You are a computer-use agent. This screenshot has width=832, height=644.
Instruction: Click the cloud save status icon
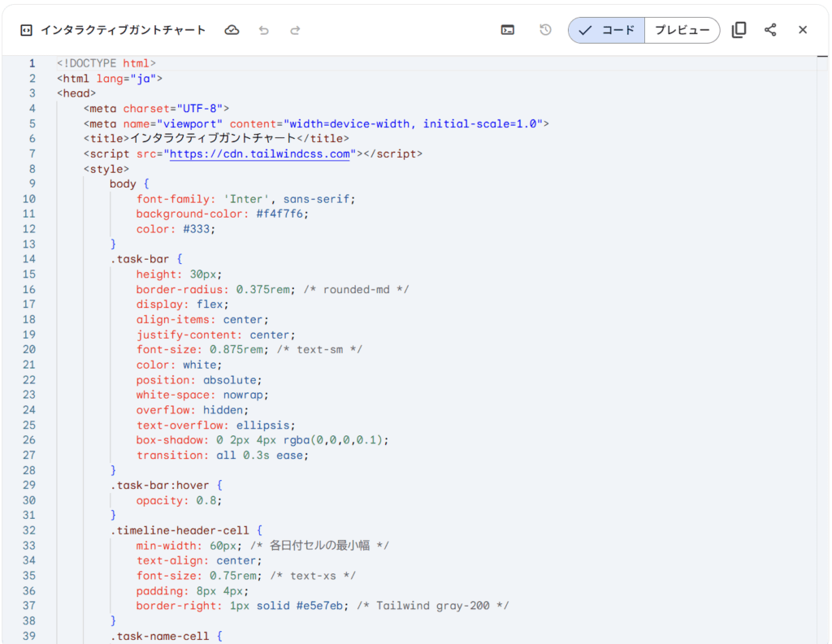(x=232, y=30)
